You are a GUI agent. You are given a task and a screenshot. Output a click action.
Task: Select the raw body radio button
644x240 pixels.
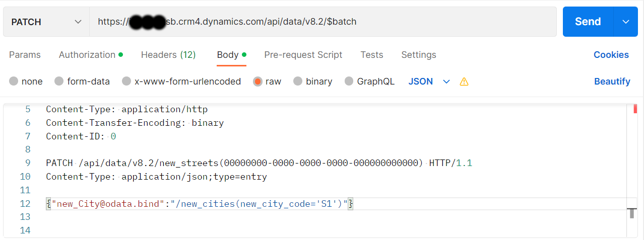click(258, 82)
